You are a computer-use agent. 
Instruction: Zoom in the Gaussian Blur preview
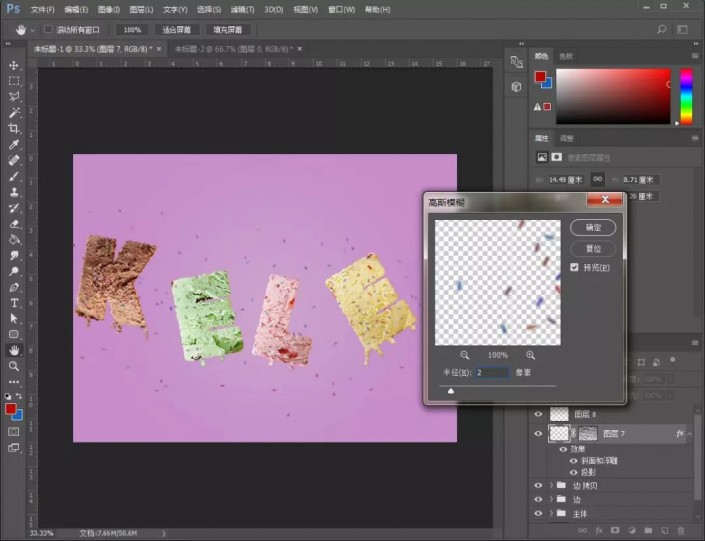coord(531,355)
